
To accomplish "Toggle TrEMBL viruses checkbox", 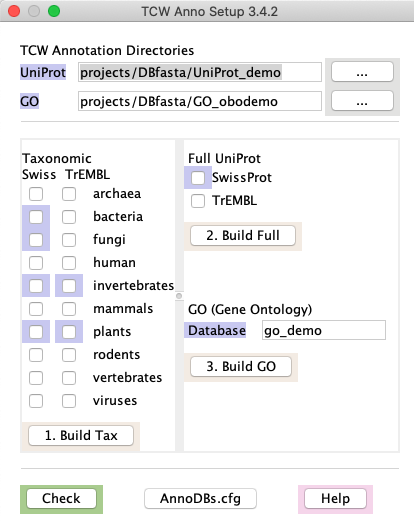I will pos(69,401).
